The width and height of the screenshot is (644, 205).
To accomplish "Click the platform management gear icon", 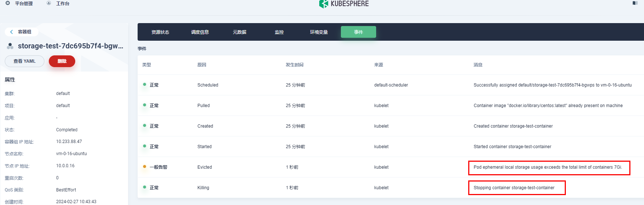I will pos(8,3).
